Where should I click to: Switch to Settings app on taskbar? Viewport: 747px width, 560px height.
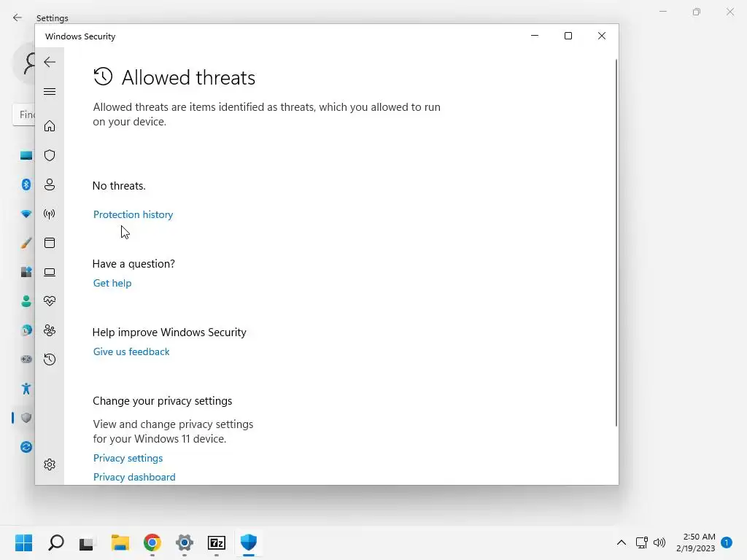tap(185, 542)
